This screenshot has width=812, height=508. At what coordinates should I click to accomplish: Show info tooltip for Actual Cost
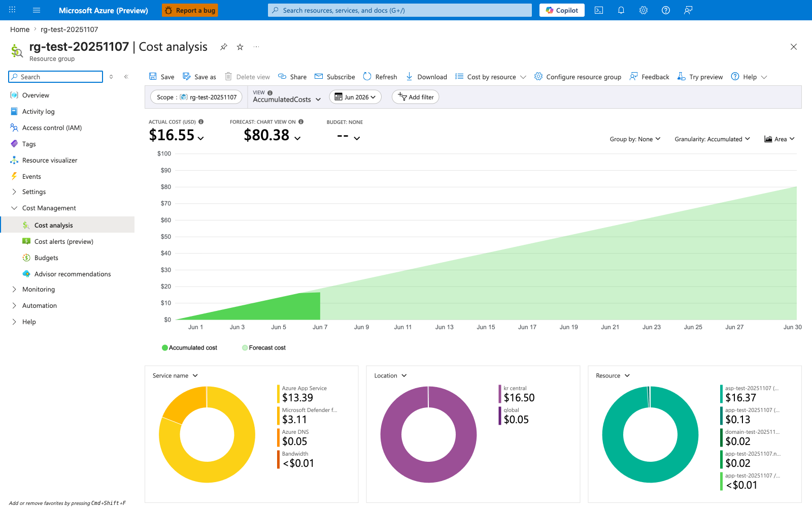201,122
